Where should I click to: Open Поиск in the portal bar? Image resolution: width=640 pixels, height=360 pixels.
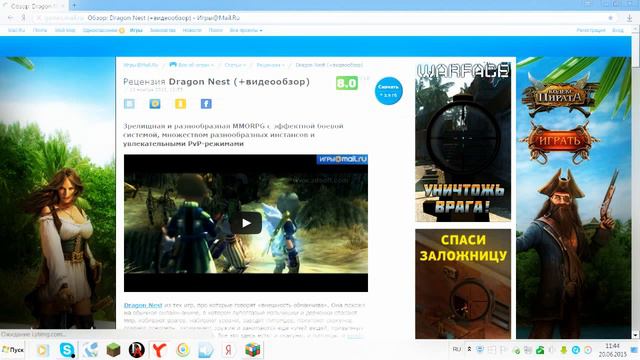(216, 30)
